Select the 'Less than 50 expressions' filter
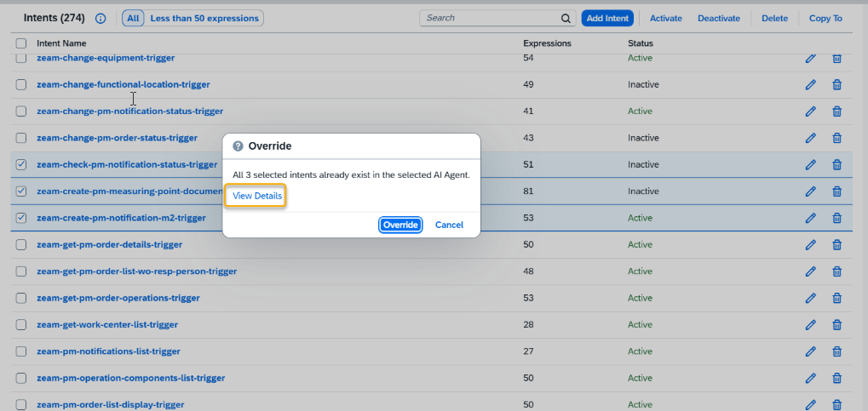868x411 pixels. [204, 18]
